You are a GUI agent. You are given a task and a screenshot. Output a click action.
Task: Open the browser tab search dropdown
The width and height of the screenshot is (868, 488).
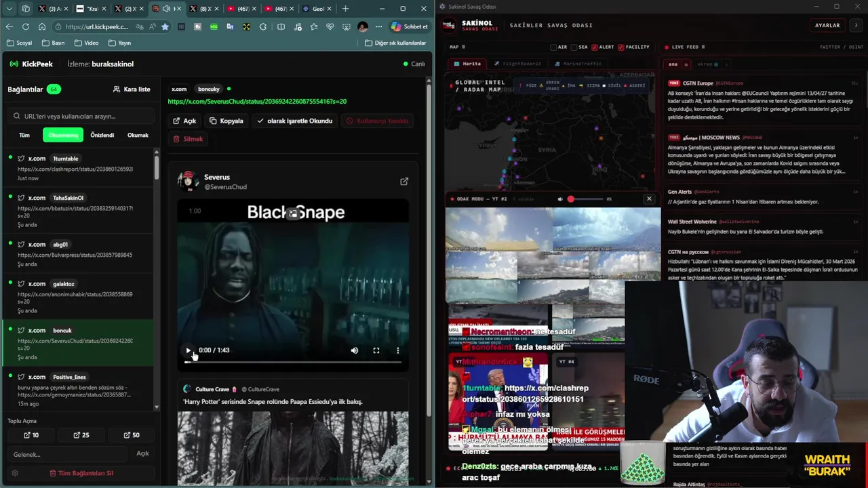click(9, 9)
